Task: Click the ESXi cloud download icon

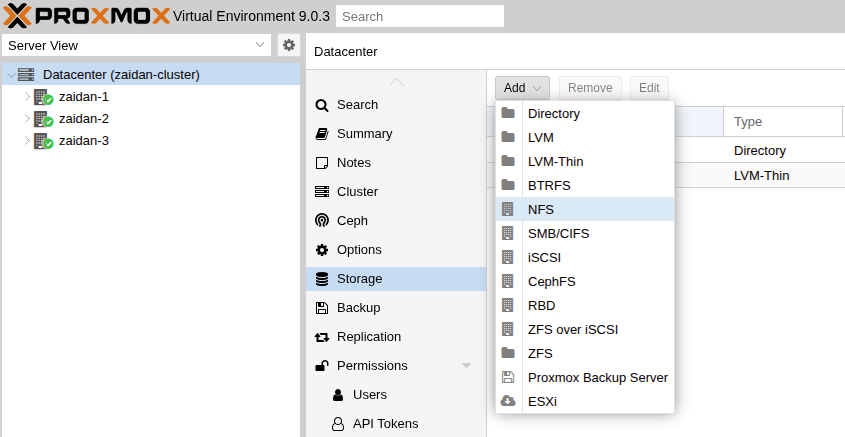Action: [508, 401]
